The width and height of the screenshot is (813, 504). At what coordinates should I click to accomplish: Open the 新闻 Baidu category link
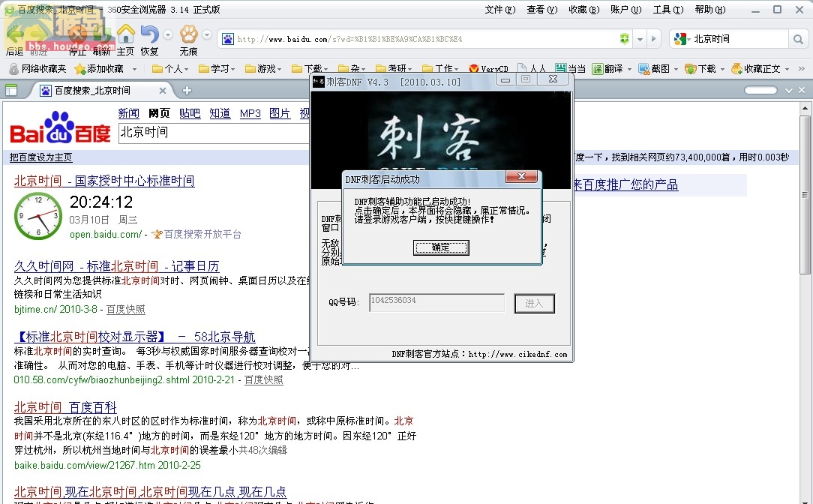click(128, 113)
